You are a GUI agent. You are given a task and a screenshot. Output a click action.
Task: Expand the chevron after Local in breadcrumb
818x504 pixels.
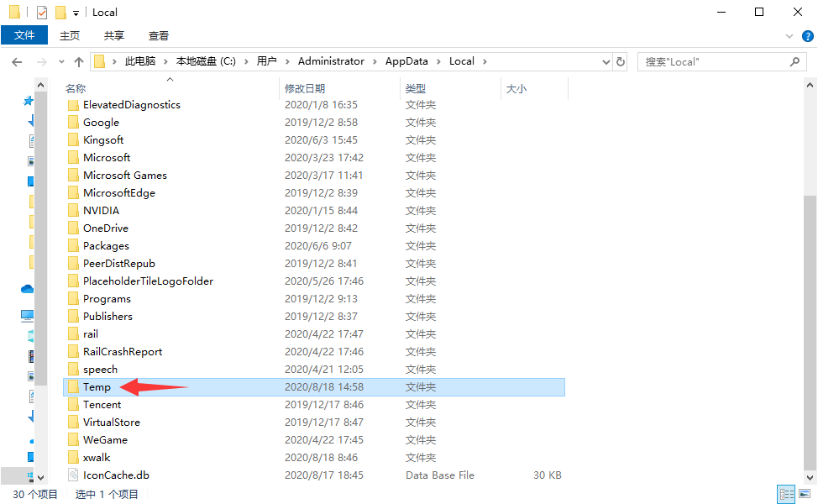tap(485, 61)
